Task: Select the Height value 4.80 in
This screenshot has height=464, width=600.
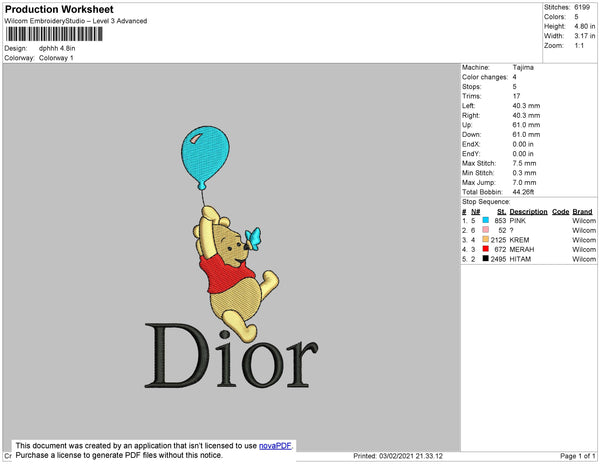Action: (585, 26)
